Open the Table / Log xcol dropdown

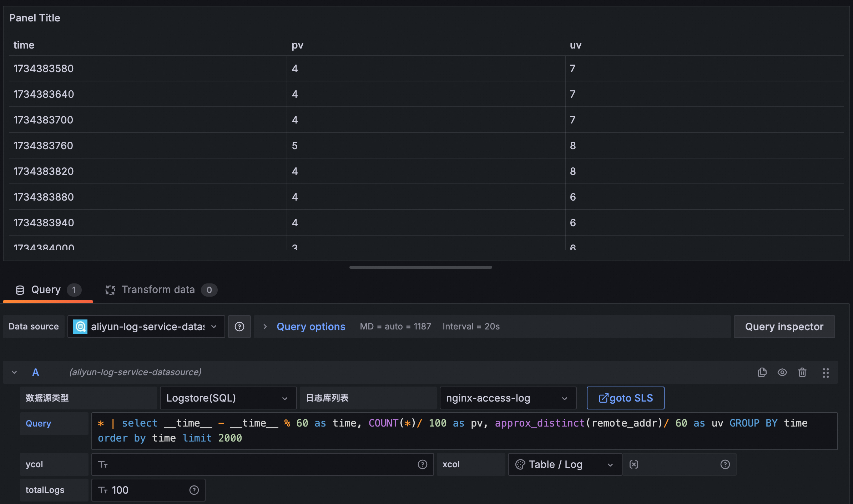[565, 464]
